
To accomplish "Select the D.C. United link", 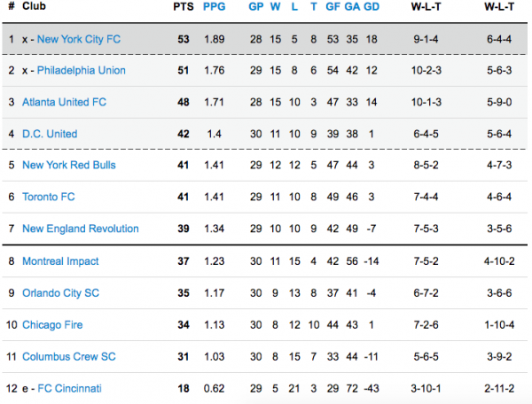I will pos(50,134).
